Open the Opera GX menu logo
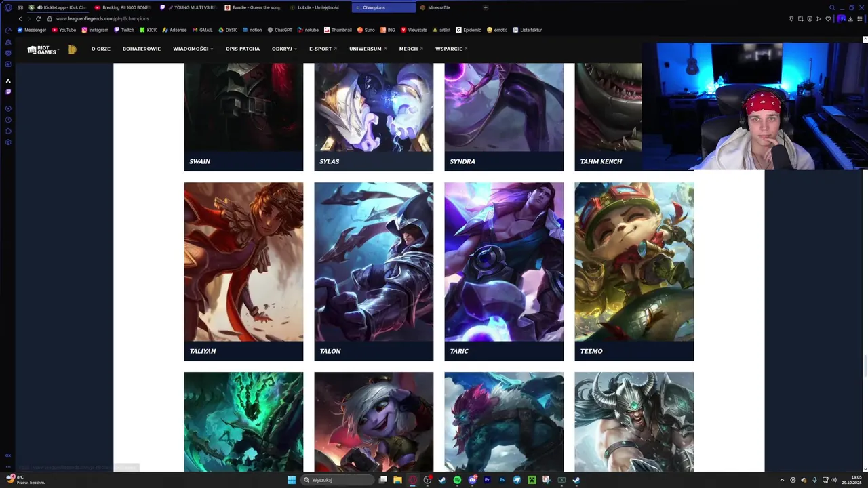Viewport: 868px width, 488px height. (8, 7)
